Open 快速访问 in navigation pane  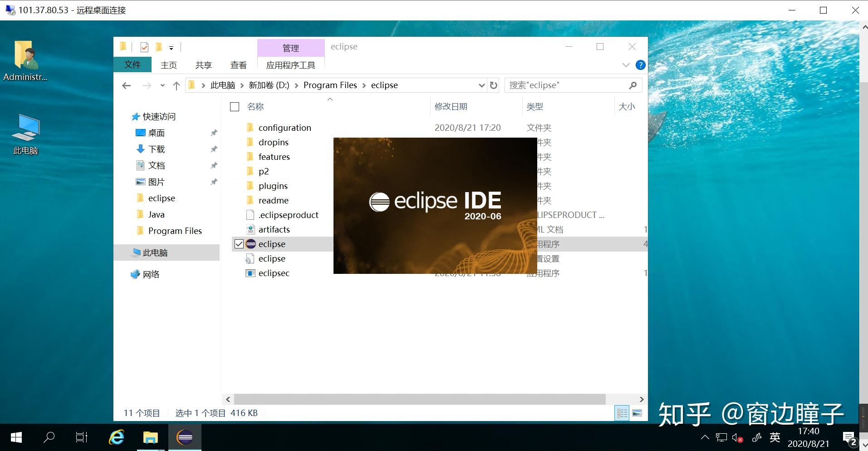coord(159,117)
